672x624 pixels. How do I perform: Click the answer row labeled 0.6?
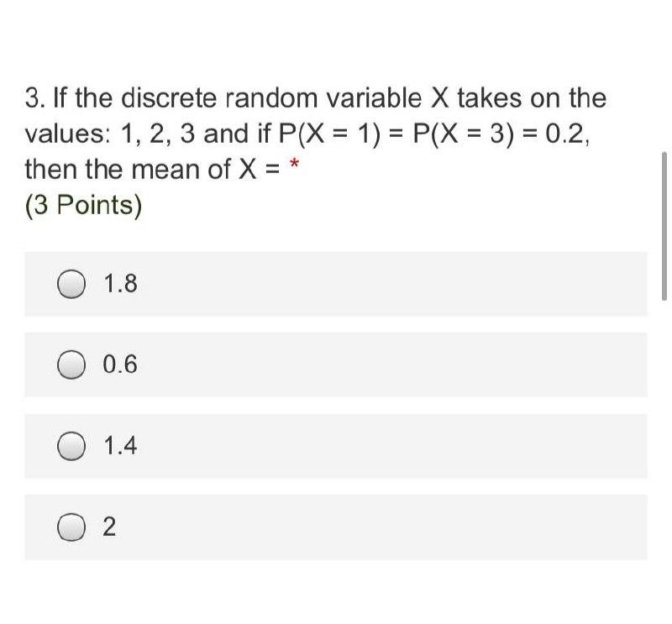pos(336,364)
